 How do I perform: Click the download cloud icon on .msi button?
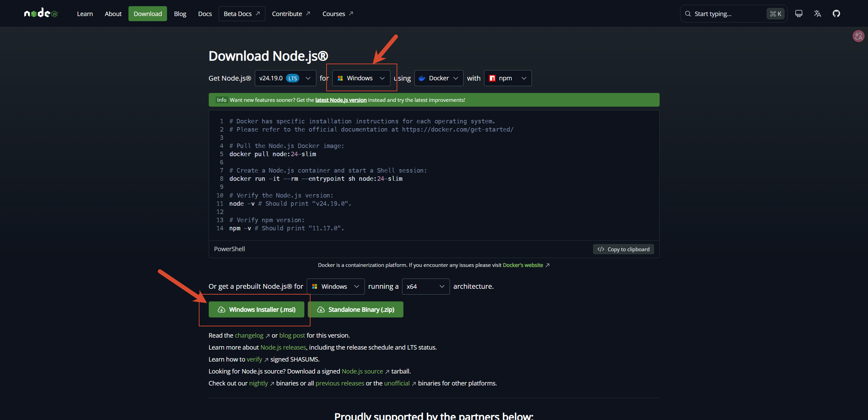[x=221, y=310]
